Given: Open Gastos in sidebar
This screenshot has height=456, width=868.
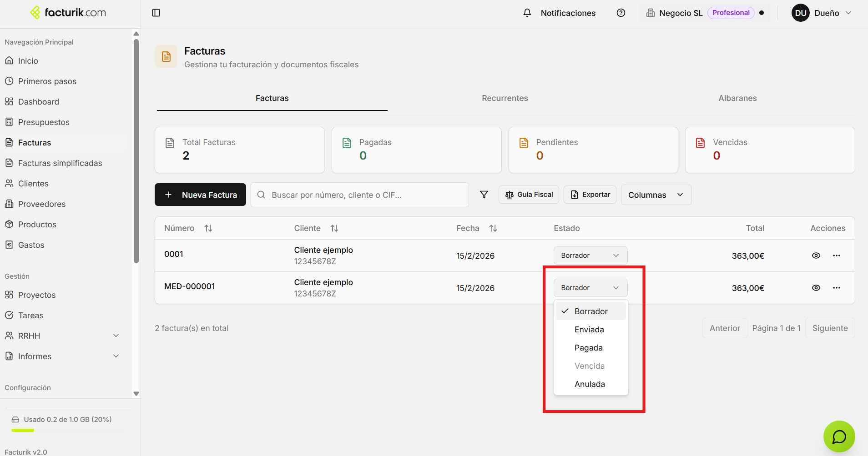Looking at the screenshot, I should point(66,245).
